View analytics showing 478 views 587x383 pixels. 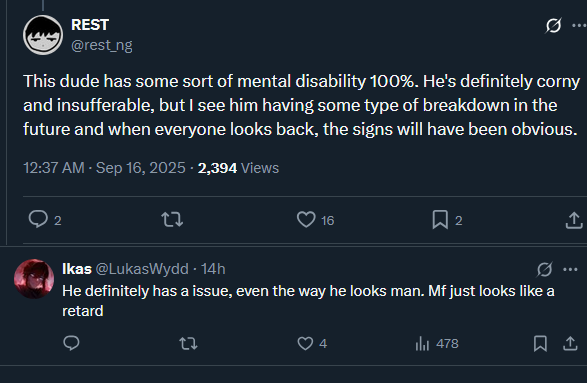(437, 343)
